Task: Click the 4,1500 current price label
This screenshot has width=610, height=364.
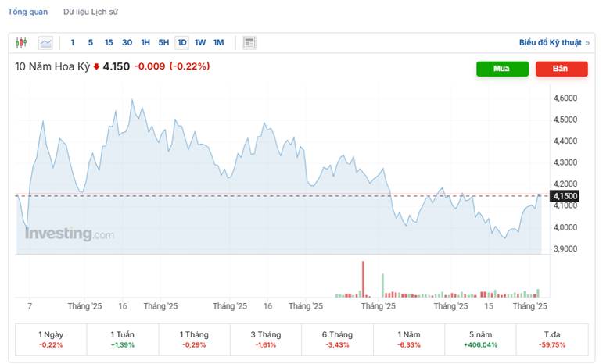Action: coord(565,196)
